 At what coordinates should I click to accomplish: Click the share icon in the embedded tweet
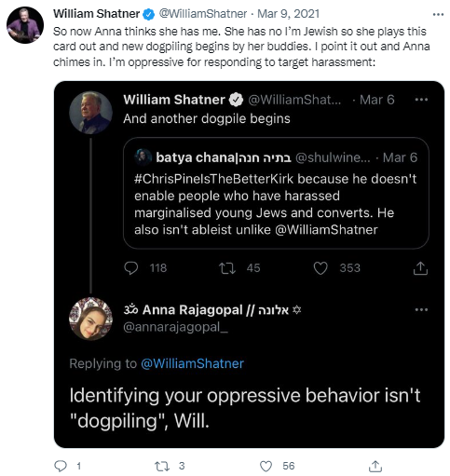tap(420, 268)
